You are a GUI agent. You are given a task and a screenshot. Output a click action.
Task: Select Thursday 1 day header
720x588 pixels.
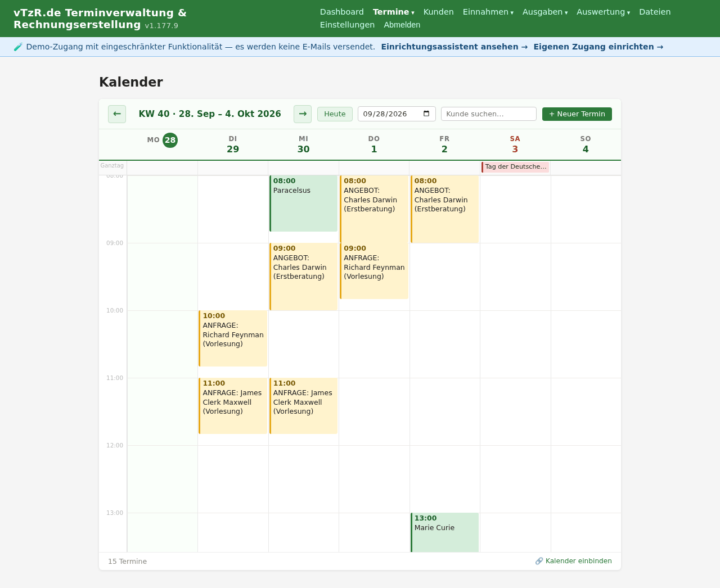[374, 144]
